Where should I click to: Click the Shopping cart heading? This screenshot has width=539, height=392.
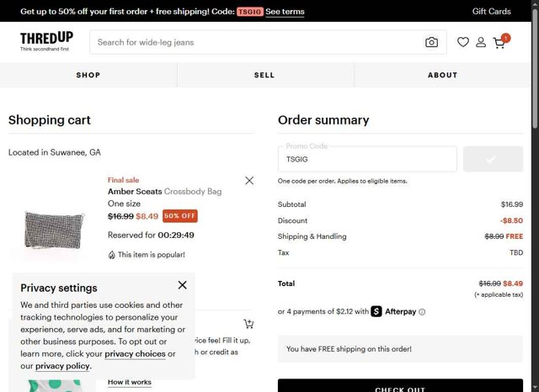click(50, 120)
